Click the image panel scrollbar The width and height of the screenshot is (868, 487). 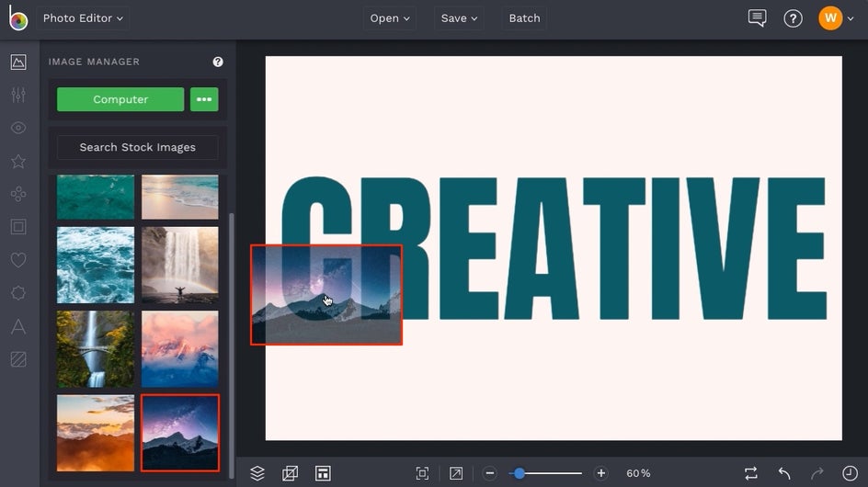(x=232, y=345)
